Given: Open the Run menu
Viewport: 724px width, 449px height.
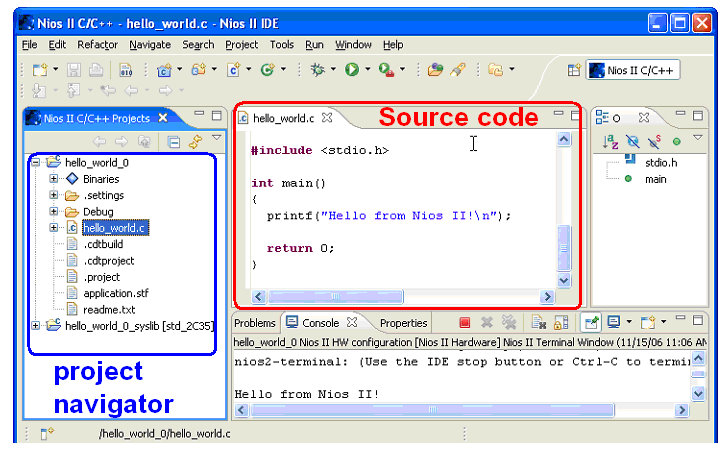Looking at the screenshot, I should [x=314, y=45].
